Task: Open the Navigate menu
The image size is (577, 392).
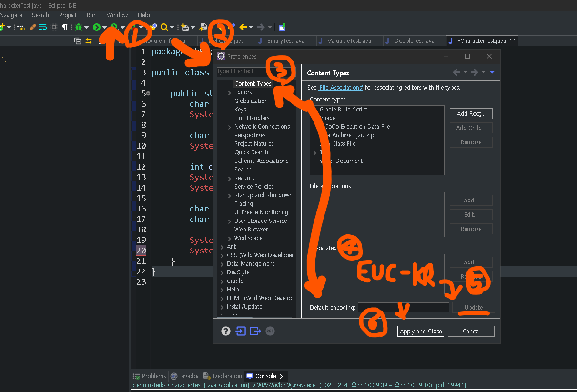Action: pos(11,15)
